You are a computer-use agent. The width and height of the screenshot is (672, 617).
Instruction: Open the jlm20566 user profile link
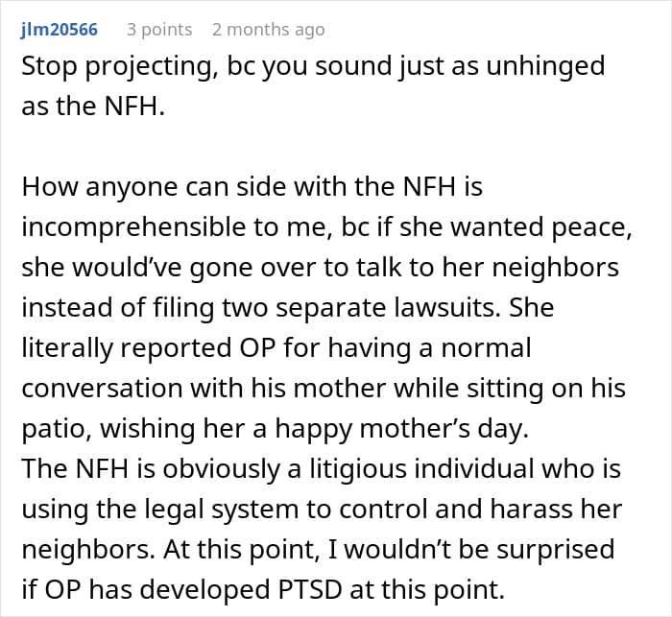click(60, 30)
